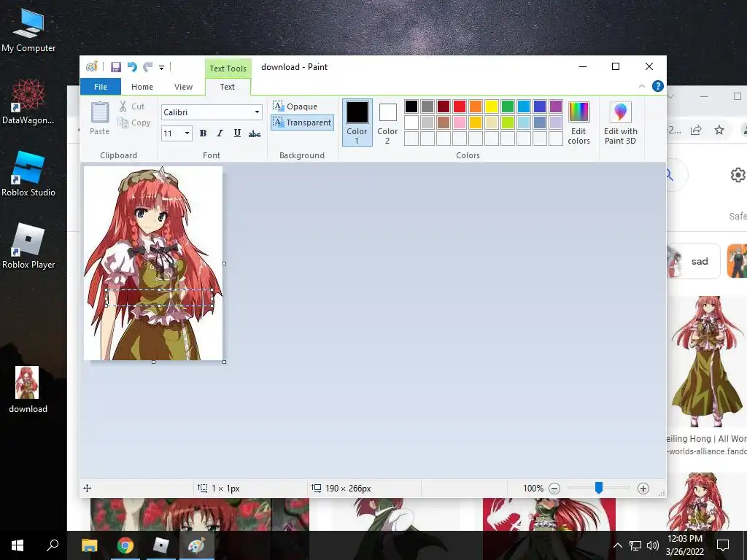Choose the pink palette swatch
The width and height of the screenshot is (747, 560).
460,122
